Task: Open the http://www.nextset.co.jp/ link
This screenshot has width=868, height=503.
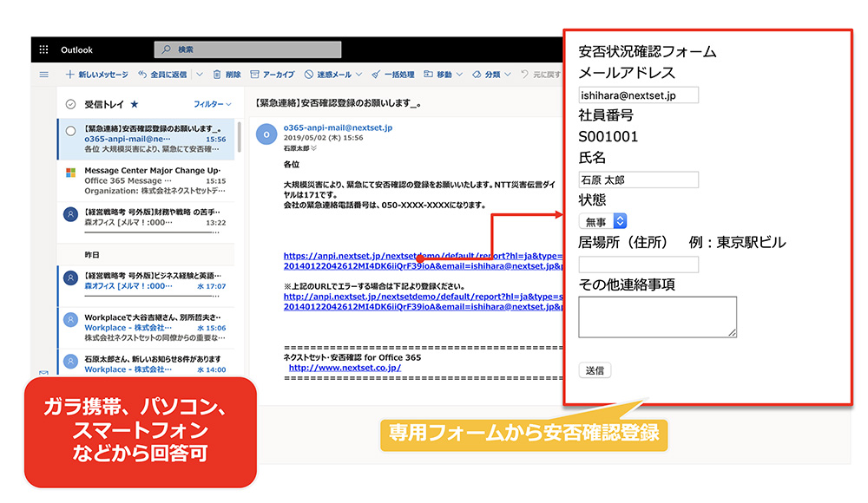Action: pos(345,368)
